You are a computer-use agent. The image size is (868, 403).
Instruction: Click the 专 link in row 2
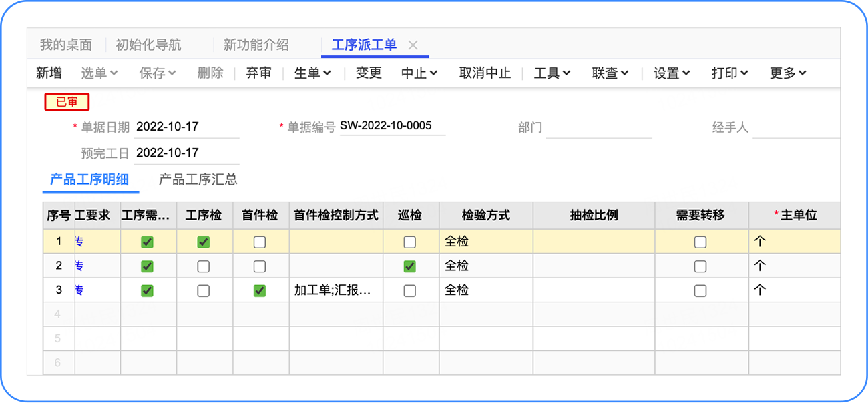tap(79, 266)
